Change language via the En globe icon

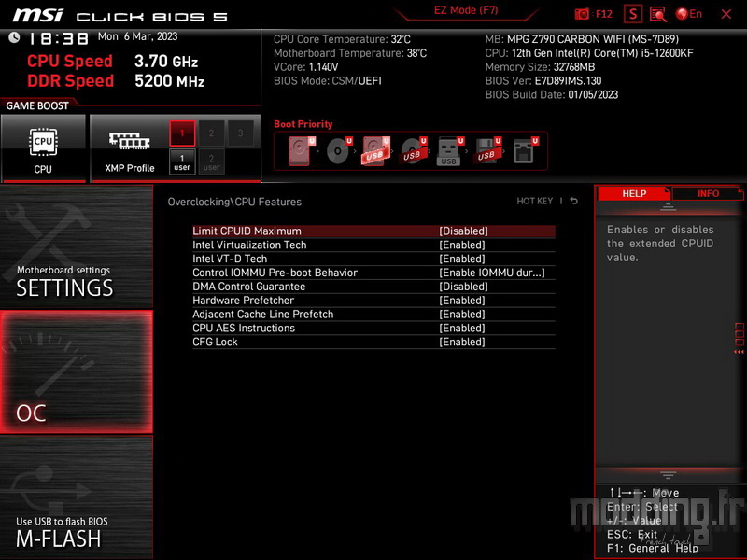click(689, 14)
